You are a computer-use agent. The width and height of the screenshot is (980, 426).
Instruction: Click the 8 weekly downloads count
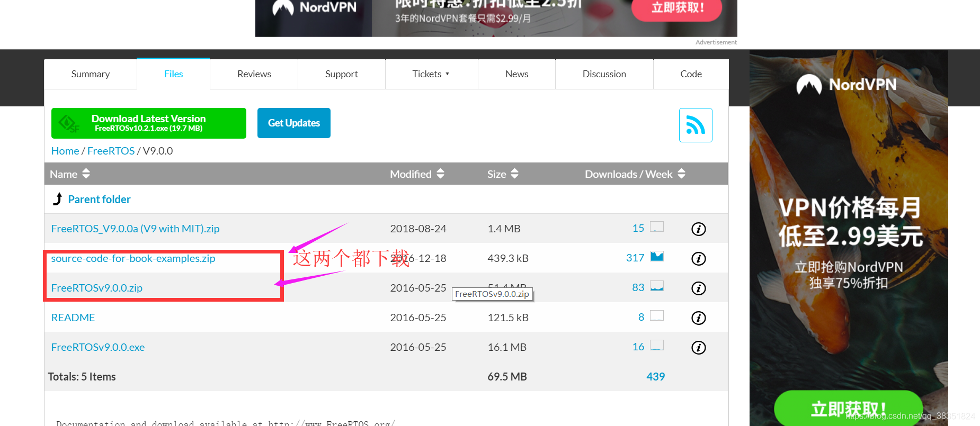point(642,317)
